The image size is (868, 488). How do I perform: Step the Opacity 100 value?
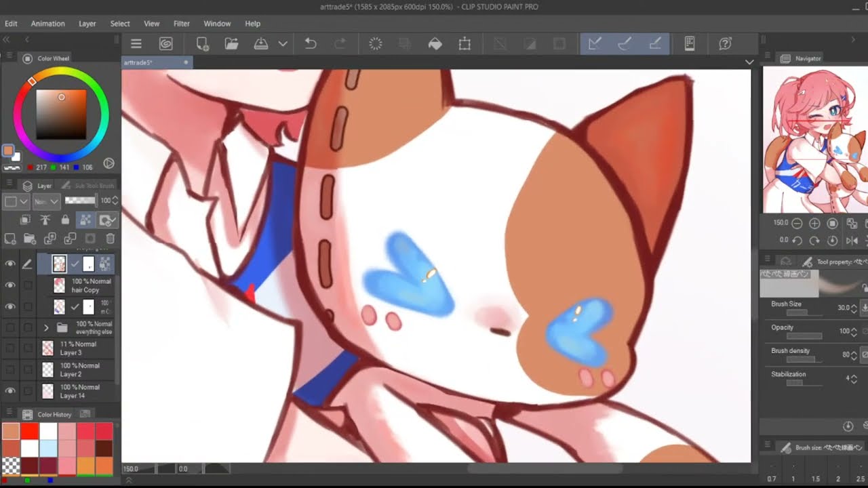pyautogui.click(x=853, y=331)
